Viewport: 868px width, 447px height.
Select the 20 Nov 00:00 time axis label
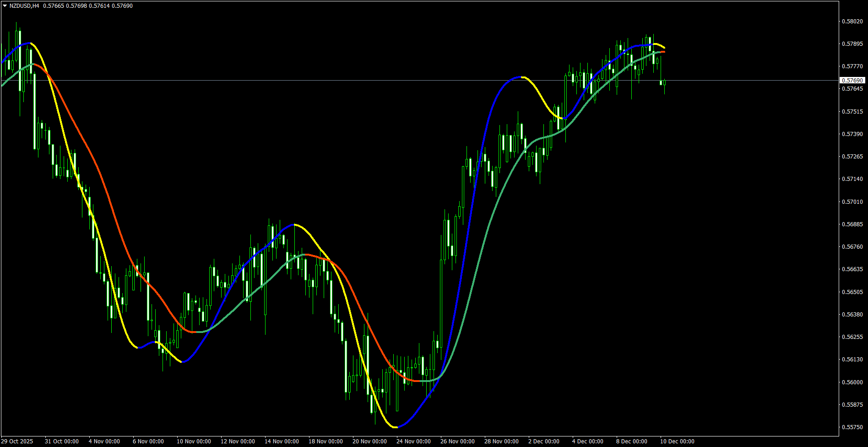pos(370,442)
